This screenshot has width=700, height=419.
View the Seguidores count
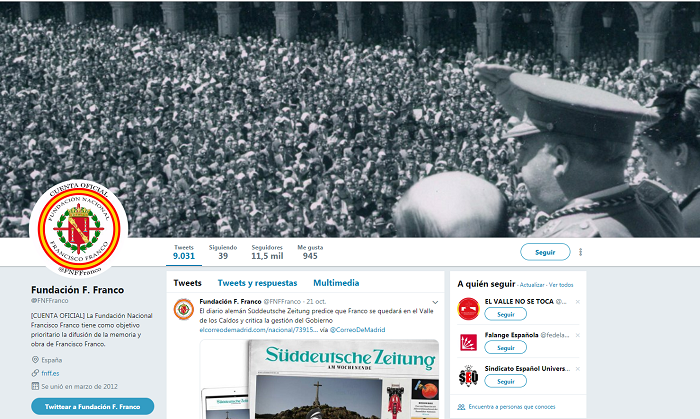click(267, 252)
